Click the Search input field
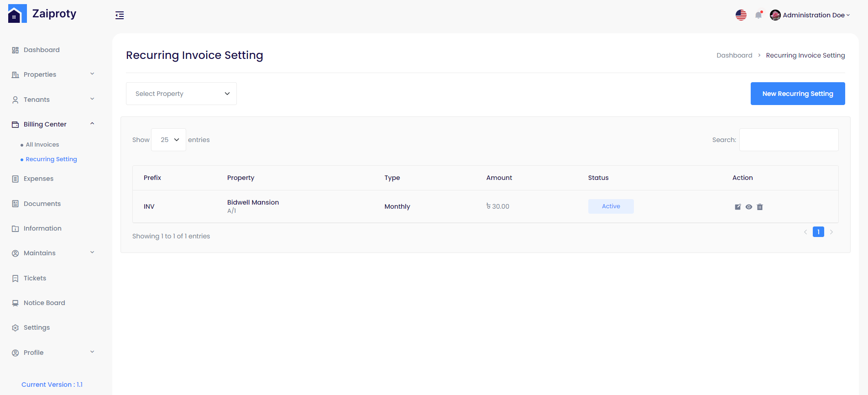The height and width of the screenshot is (395, 868). point(789,140)
